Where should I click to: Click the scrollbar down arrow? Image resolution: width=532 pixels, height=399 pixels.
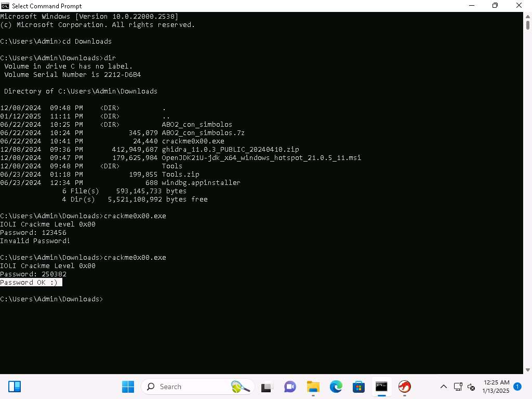point(527,369)
